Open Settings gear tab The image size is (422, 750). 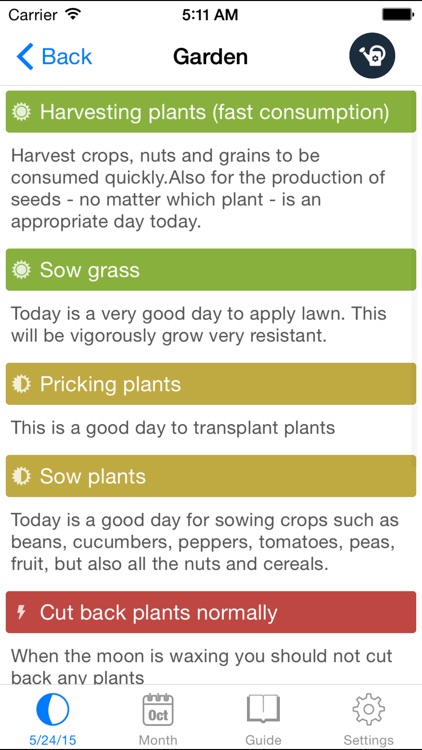[368, 718]
